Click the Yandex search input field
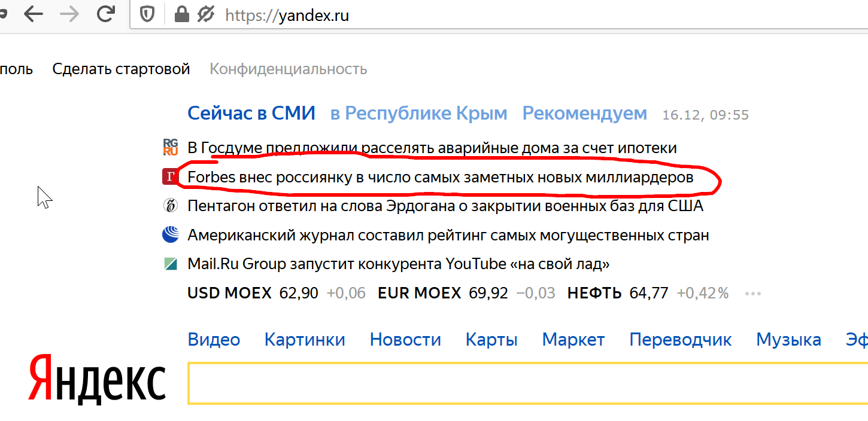The width and height of the screenshot is (868, 421). [x=527, y=382]
